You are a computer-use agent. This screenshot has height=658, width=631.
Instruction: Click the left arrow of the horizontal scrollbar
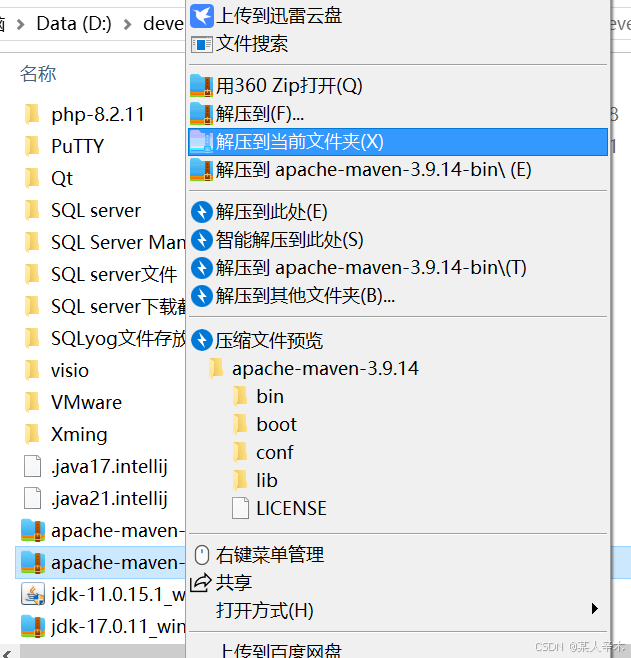7,653
